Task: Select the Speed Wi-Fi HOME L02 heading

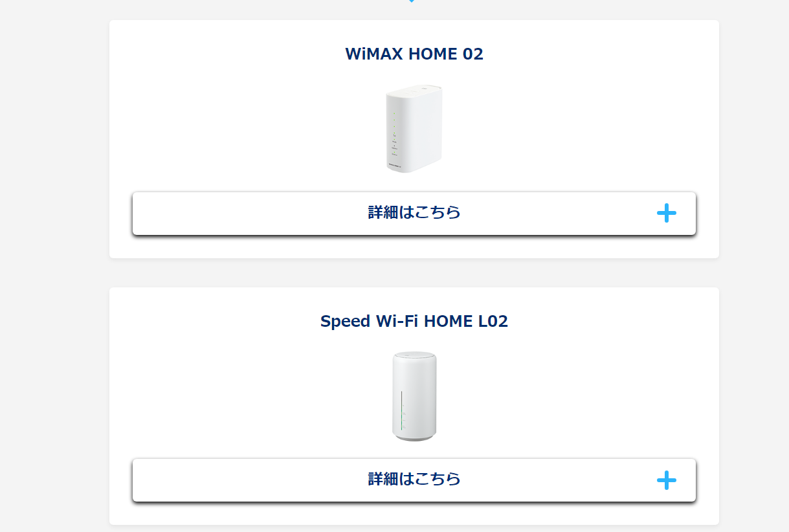Action: (x=414, y=321)
